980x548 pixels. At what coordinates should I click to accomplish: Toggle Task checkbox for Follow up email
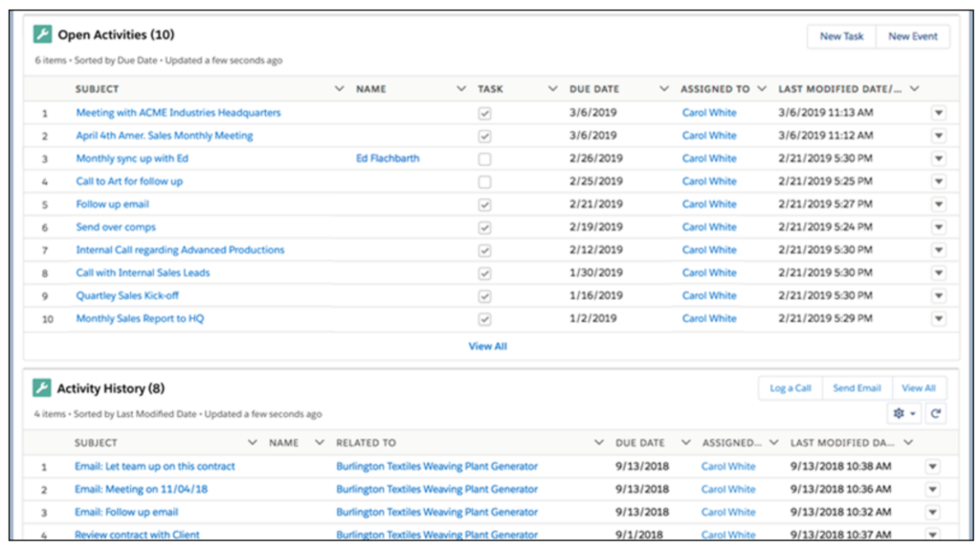tap(484, 205)
